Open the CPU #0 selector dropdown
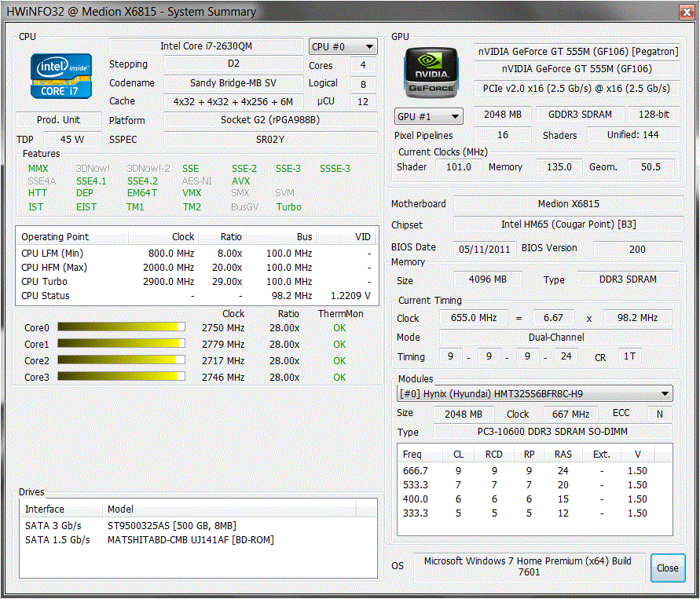Viewport: 700px width, 599px height. point(343,46)
